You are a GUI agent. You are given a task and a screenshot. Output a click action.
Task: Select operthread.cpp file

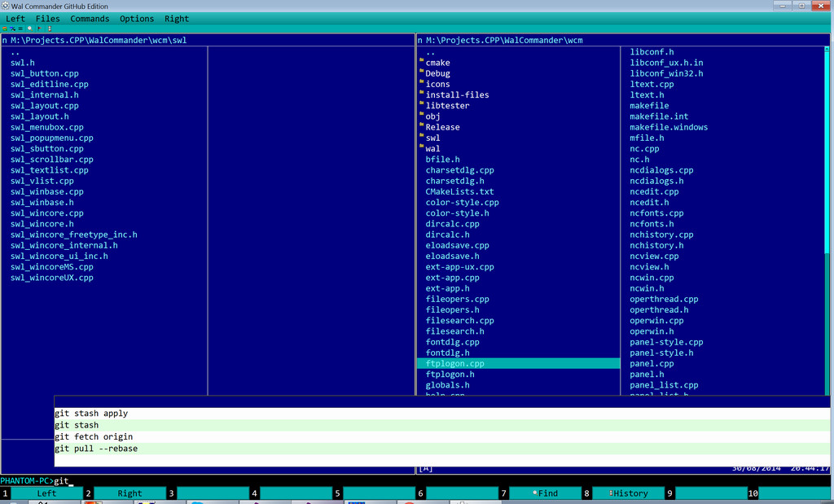[x=664, y=299]
